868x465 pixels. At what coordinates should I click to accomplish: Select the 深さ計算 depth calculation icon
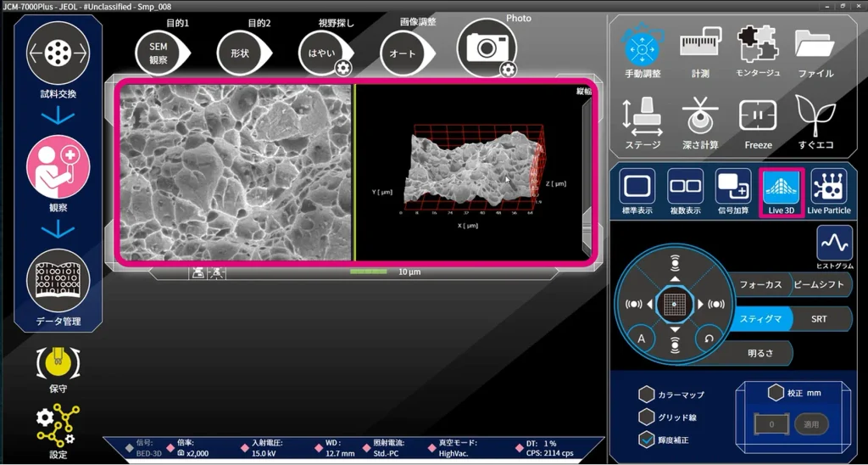(x=700, y=116)
